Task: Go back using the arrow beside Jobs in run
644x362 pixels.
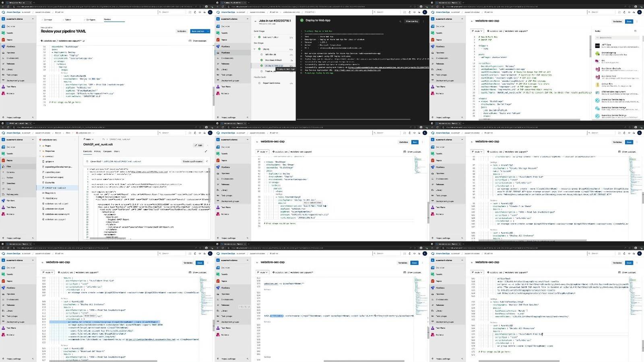Action: click(256, 21)
